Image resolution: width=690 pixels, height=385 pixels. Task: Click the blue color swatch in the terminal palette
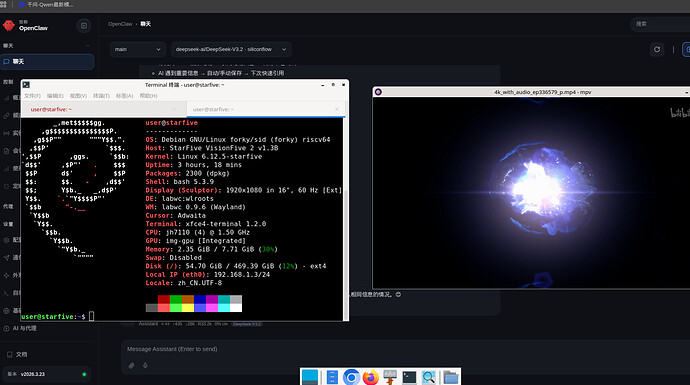point(200,299)
